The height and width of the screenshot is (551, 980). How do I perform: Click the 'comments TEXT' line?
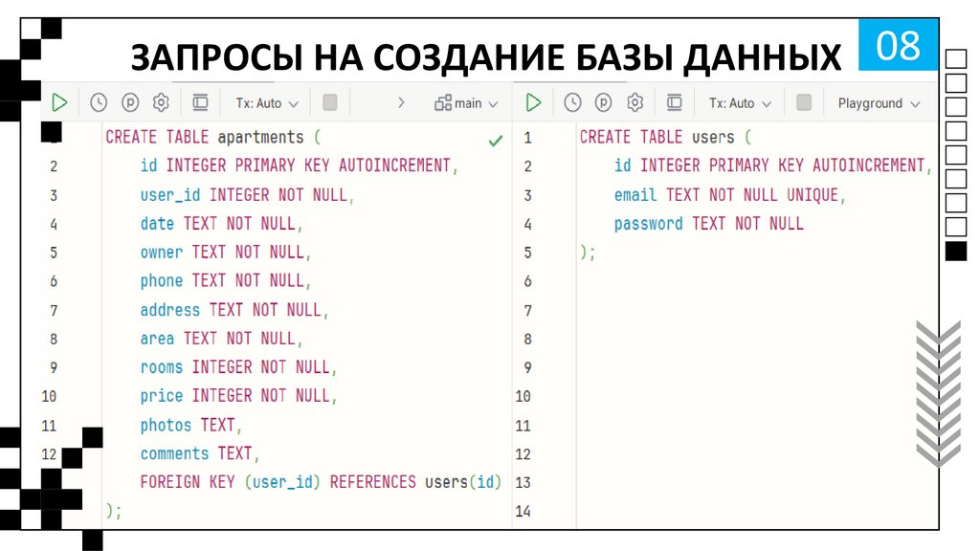coord(199,453)
